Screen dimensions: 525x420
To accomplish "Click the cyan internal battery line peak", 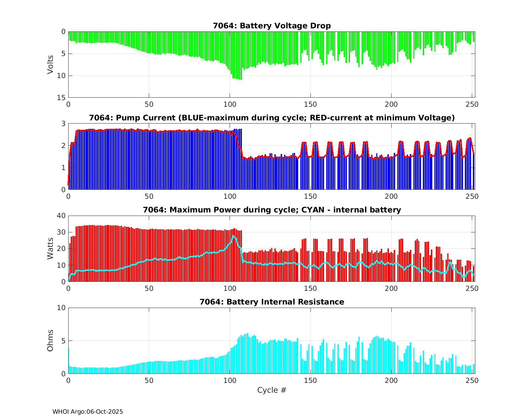I will (233, 236).
